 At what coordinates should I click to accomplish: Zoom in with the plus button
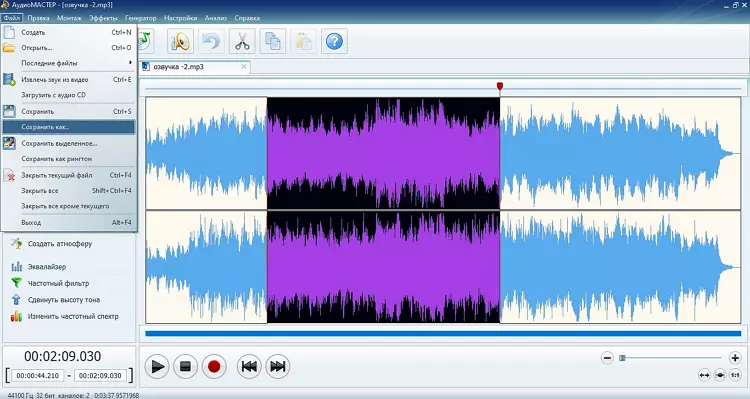(x=735, y=357)
